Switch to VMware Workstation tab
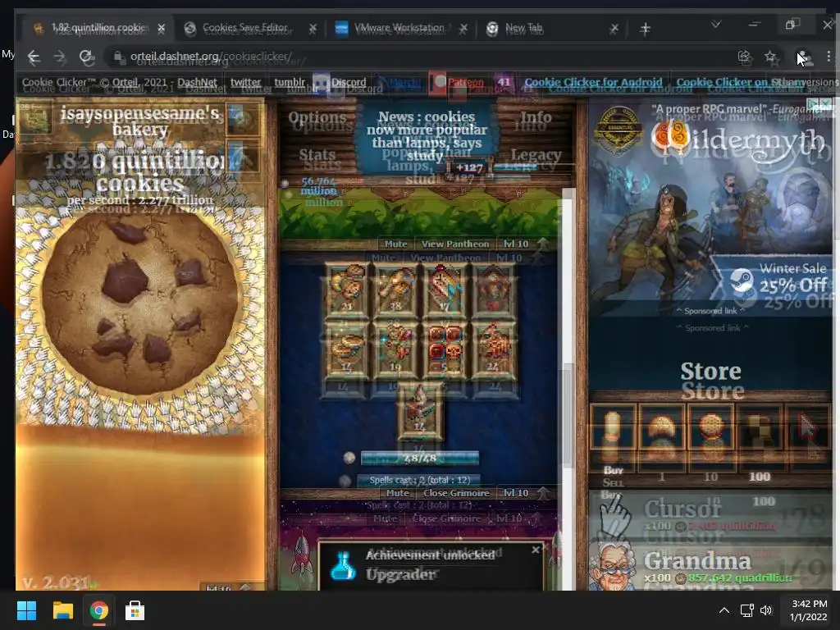The image size is (840, 630). point(400,28)
